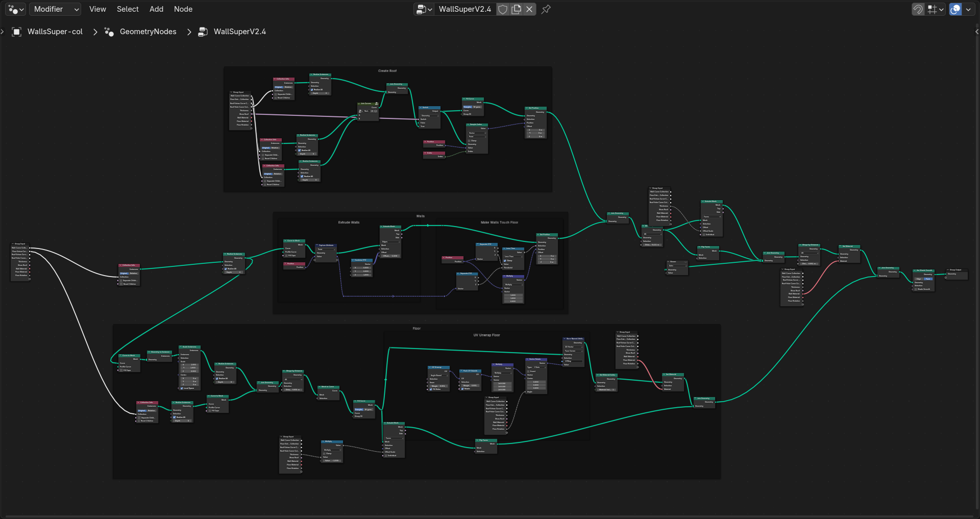Image resolution: width=980 pixels, height=519 pixels.
Task: Open Angle Based method dropdown in UV Unwrap
Action: click(438, 375)
